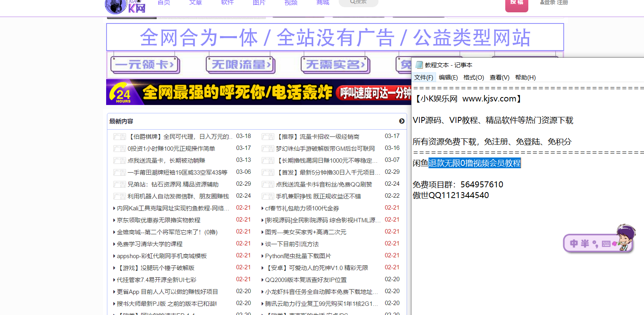Open 代挂管家7.4易开源全新UI七彩

[157, 280]
